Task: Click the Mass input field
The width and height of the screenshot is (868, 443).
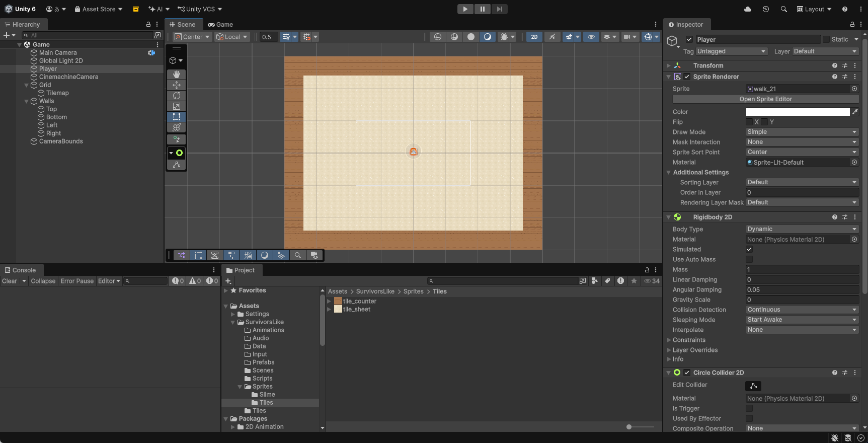Action: tap(802, 269)
